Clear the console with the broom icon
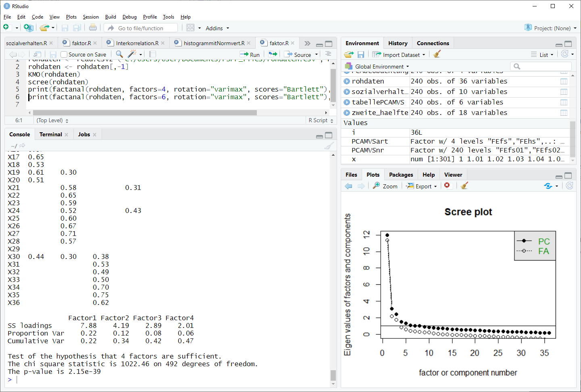 point(329,146)
